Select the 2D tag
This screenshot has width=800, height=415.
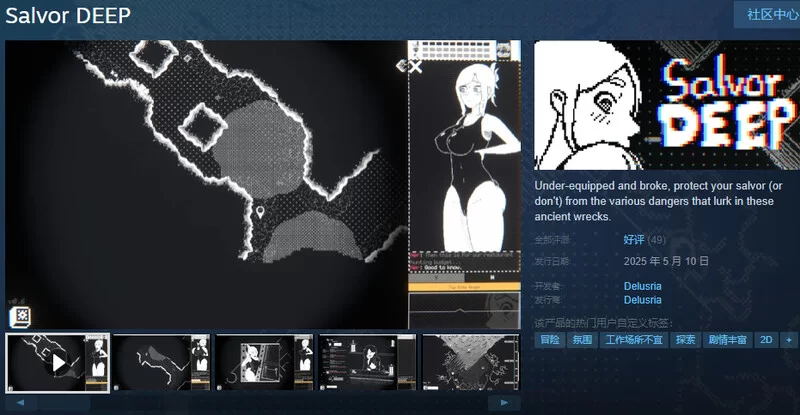click(766, 340)
